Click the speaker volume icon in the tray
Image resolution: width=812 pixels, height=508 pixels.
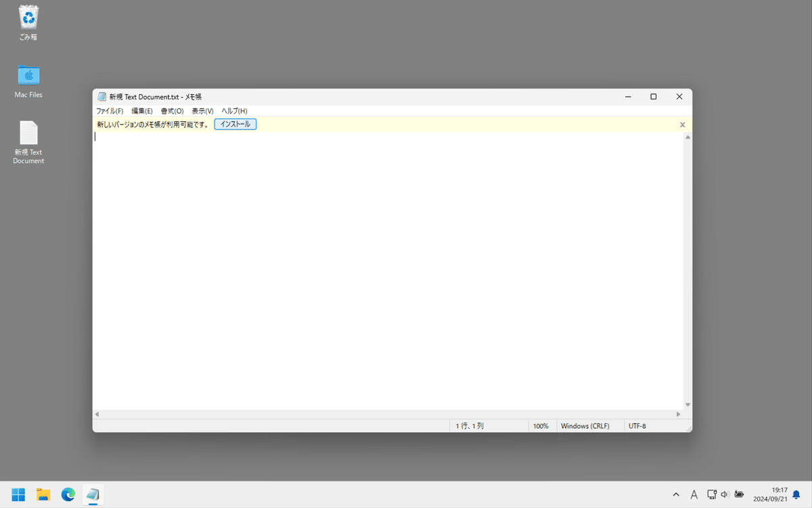click(x=724, y=494)
